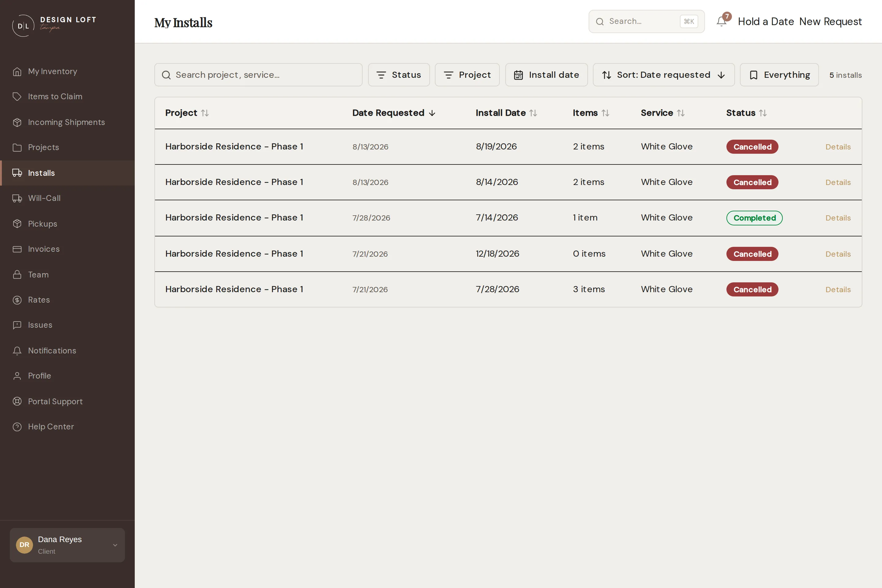The height and width of the screenshot is (588, 882).
Task: Click the Design Loft DL logo
Action: click(23, 25)
